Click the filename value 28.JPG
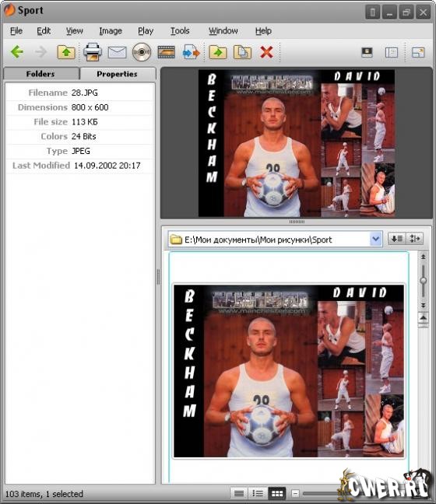Image resolution: width=436 pixels, height=504 pixels. (84, 93)
